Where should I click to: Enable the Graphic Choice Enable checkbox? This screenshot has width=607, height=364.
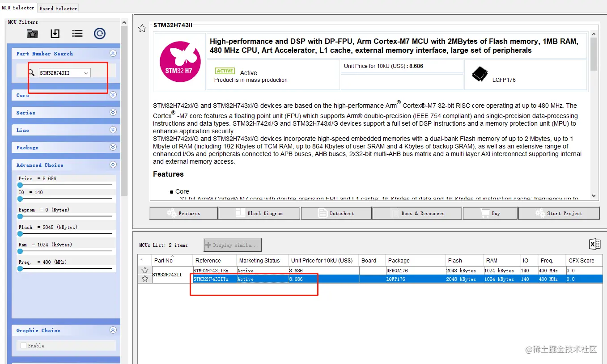(x=23, y=346)
